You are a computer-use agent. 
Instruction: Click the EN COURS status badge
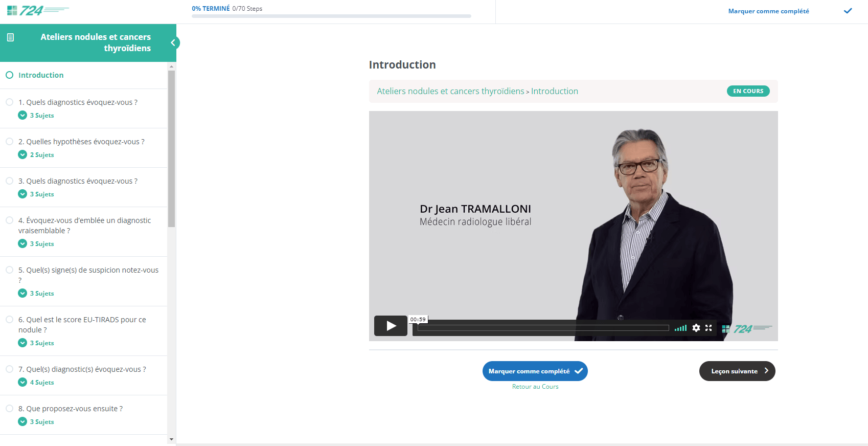coord(748,91)
